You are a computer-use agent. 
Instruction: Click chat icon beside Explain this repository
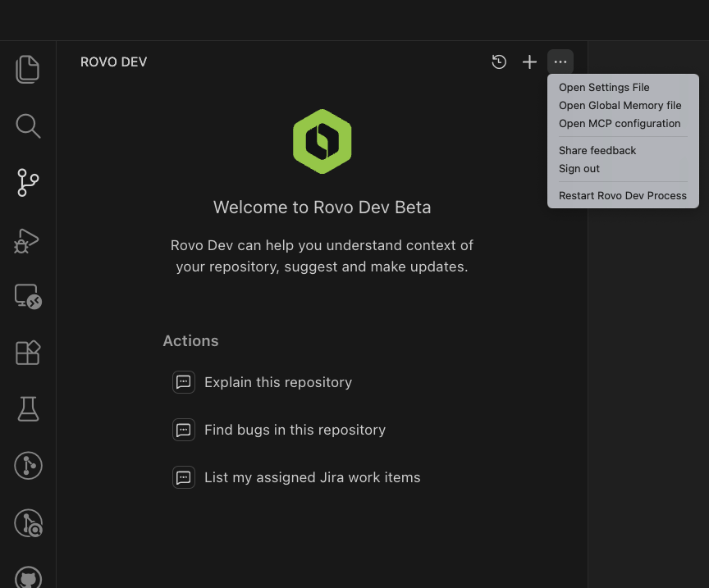coord(184,382)
